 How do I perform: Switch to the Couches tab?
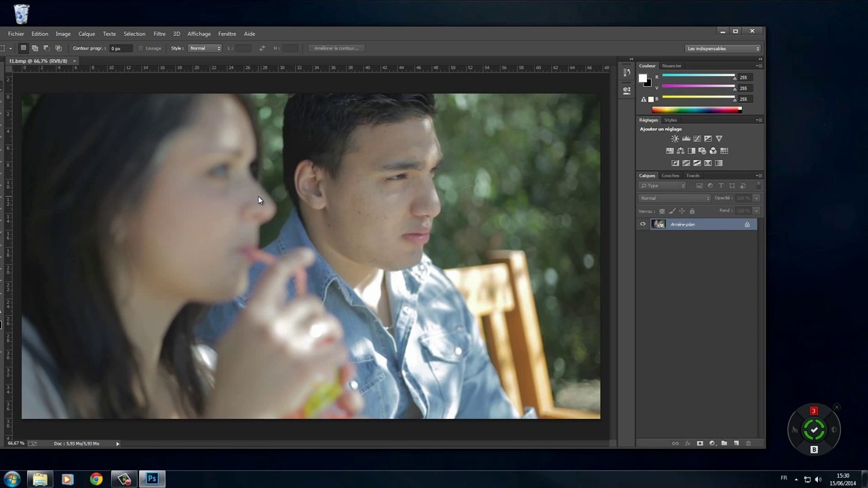pos(670,176)
